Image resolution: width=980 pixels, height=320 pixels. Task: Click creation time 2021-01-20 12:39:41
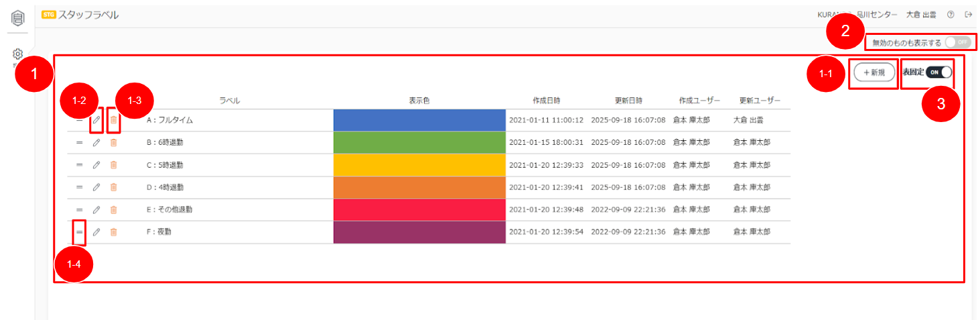tap(547, 187)
